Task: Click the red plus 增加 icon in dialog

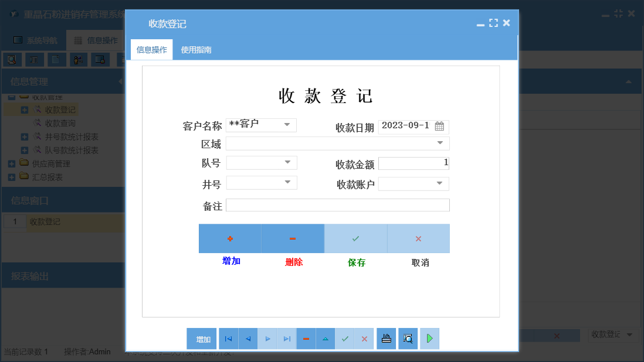Action: (229, 238)
